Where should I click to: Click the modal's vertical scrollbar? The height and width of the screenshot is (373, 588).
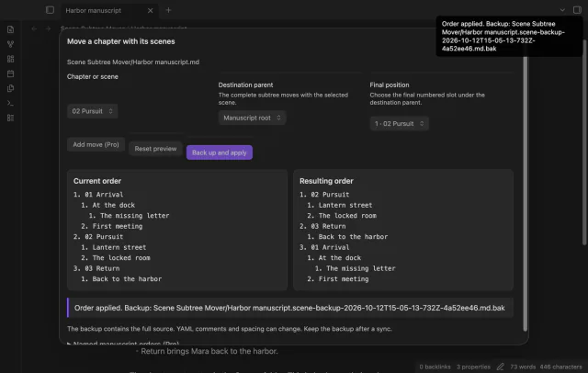pyautogui.click(x=525, y=193)
